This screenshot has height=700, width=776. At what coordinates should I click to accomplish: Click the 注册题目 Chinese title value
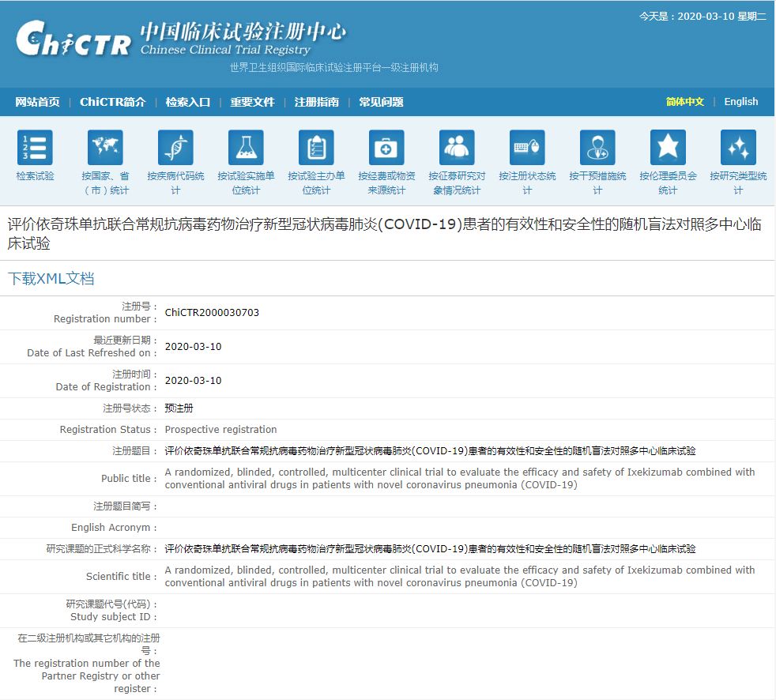pyautogui.click(x=430, y=450)
